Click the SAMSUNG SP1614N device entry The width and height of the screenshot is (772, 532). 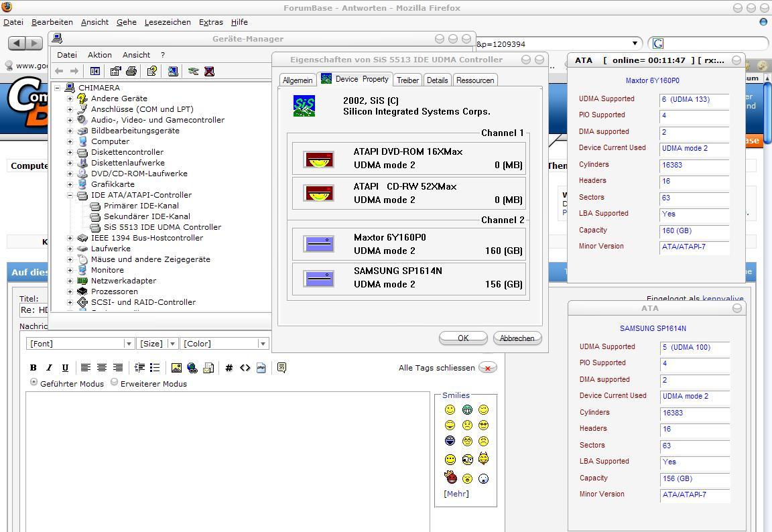pyautogui.click(x=409, y=279)
